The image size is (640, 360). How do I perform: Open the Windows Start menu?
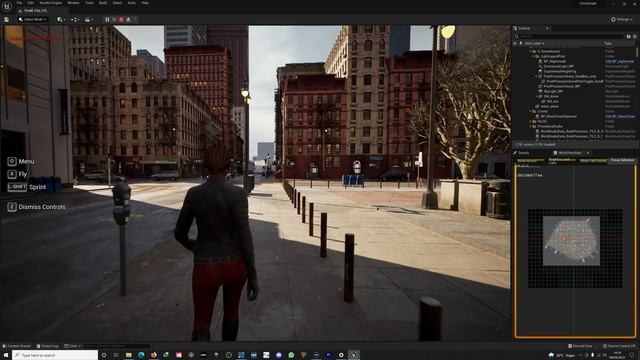(6, 355)
